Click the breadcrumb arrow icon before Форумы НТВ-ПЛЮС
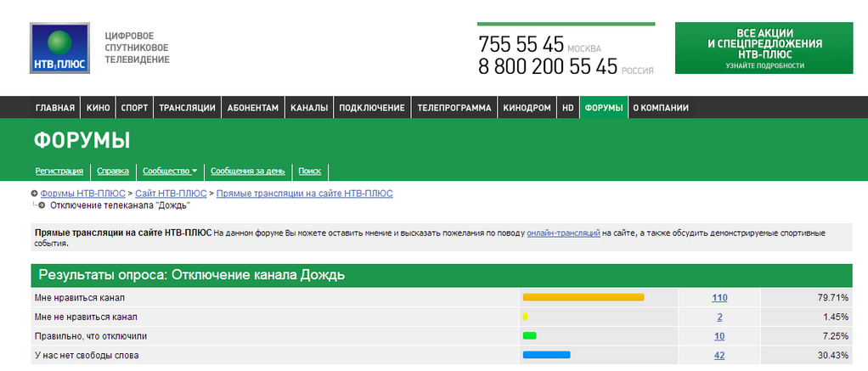868x371 pixels. pos(34,194)
